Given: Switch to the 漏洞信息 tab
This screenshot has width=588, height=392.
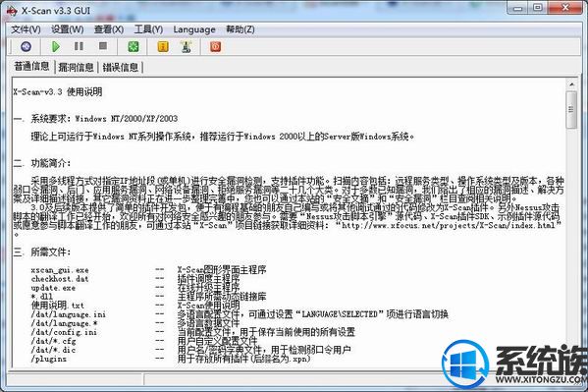Looking at the screenshot, I should [77, 67].
